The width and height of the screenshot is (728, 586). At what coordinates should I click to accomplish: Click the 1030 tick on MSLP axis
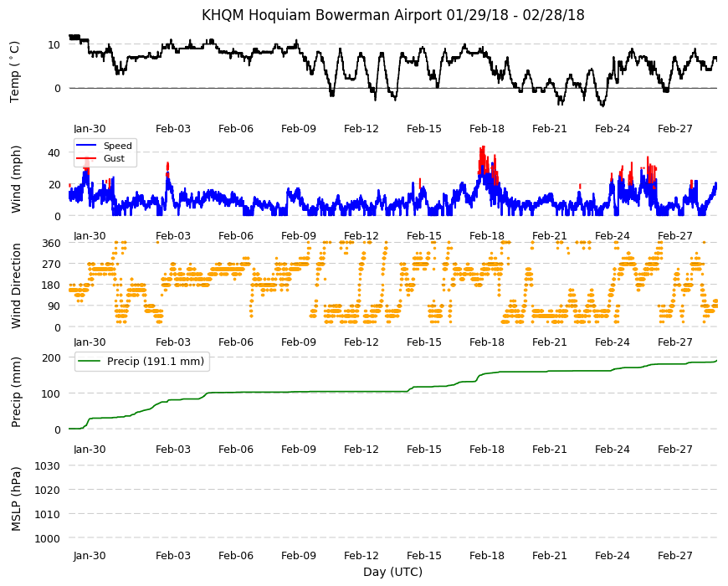pos(48,465)
